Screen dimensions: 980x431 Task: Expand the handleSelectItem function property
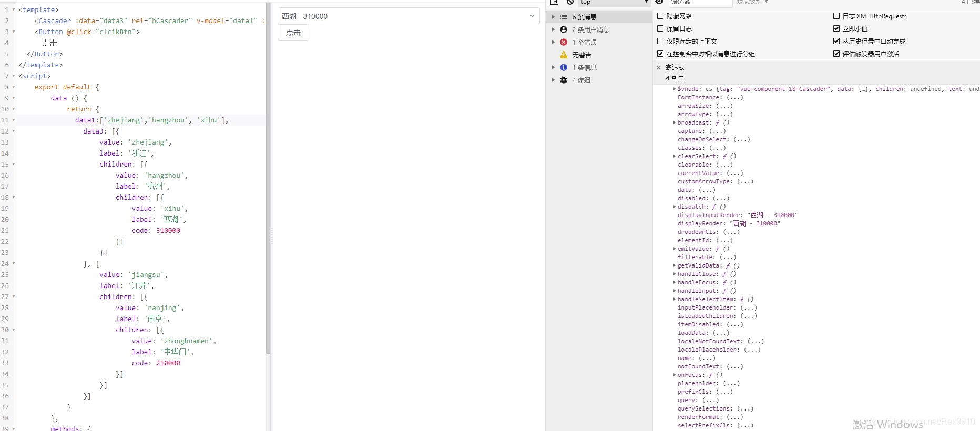click(674, 299)
